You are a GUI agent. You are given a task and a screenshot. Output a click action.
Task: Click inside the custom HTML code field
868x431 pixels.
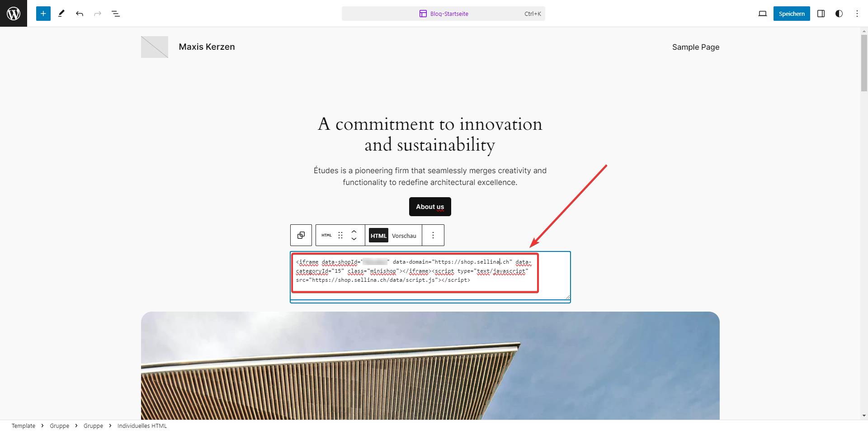430,276
